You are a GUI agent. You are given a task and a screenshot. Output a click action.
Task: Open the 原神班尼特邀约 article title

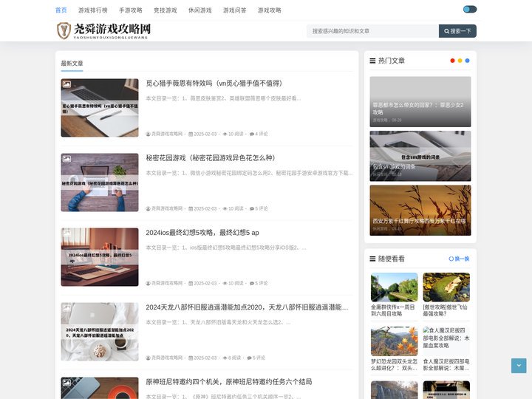[229, 382]
